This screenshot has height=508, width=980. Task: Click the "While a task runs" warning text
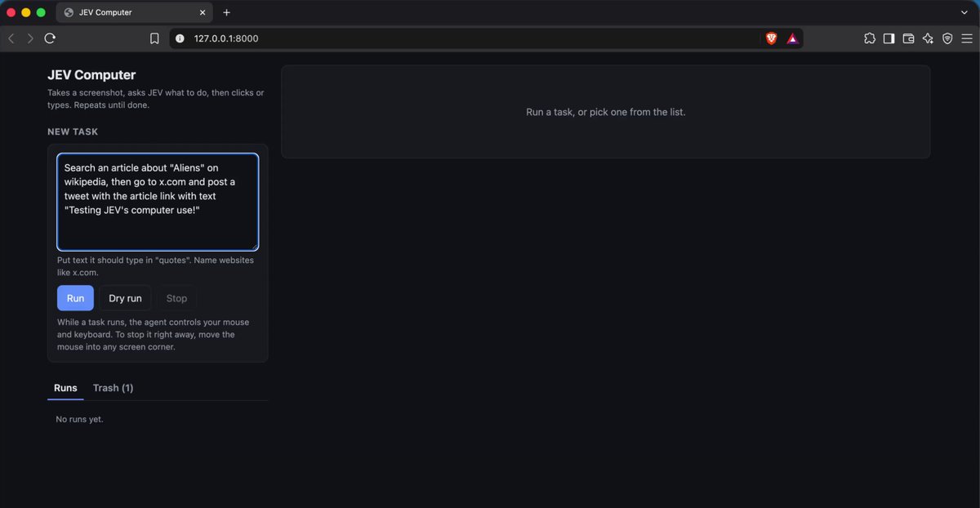pos(154,334)
